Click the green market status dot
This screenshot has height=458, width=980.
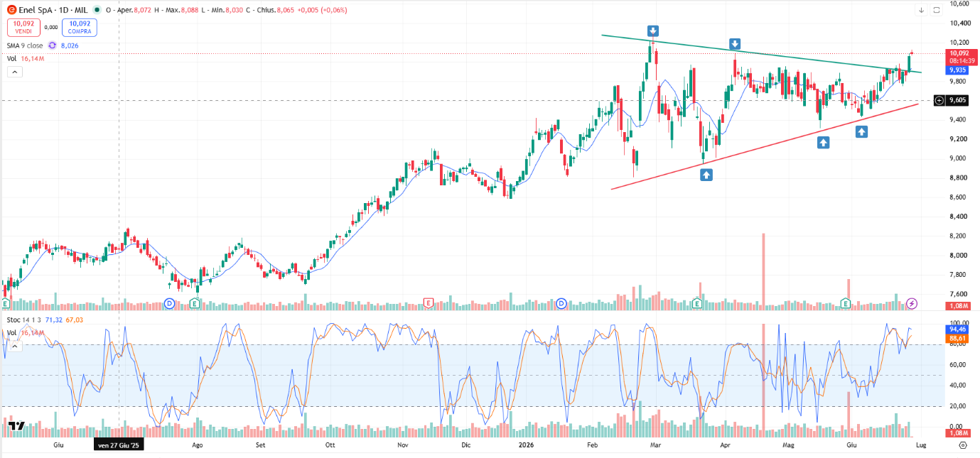[97, 11]
